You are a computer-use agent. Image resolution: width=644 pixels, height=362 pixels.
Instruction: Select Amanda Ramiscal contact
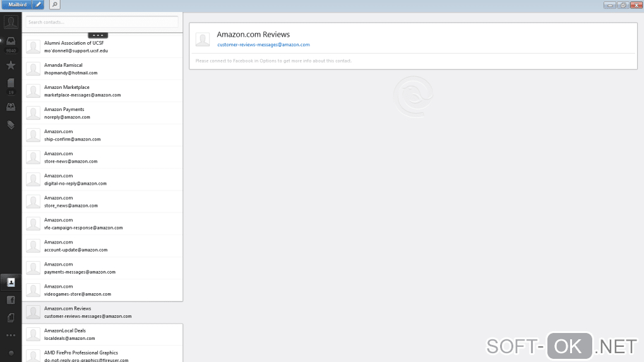pyautogui.click(x=102, y=69)
